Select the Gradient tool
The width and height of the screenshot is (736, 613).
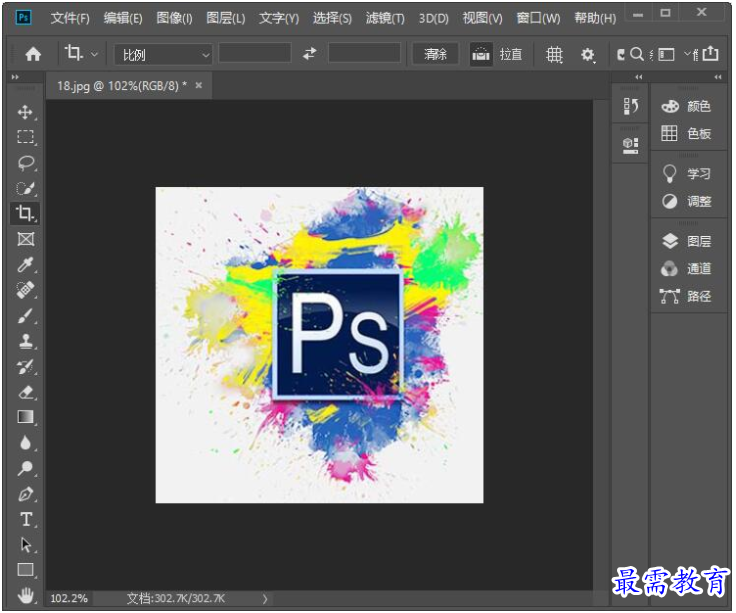(25, 417)
